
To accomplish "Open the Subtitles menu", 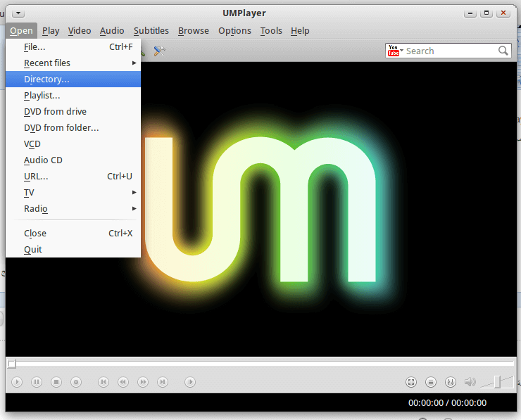I will 151,31.
